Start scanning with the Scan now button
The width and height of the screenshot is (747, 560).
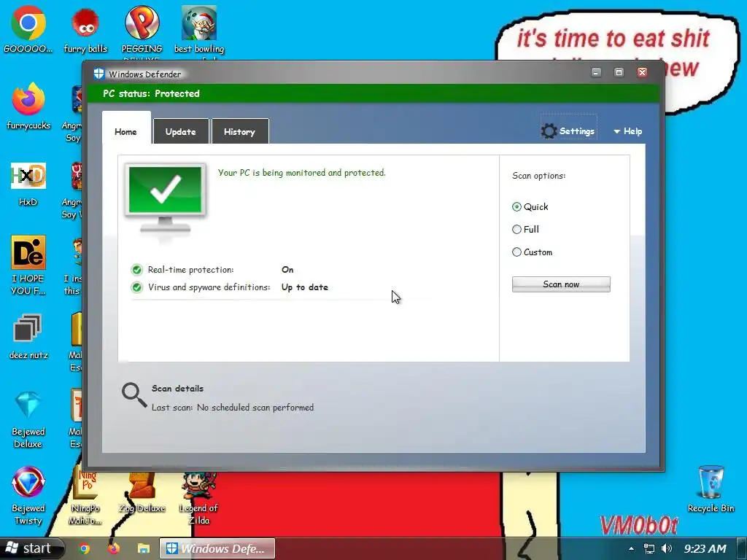tap(561, 284)
